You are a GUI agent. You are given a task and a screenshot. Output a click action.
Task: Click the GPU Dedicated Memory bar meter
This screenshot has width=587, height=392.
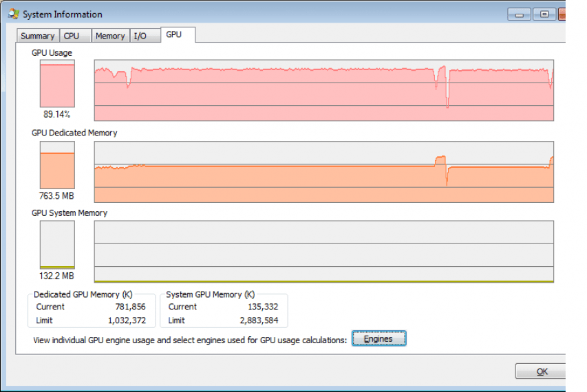coord(57,165)
